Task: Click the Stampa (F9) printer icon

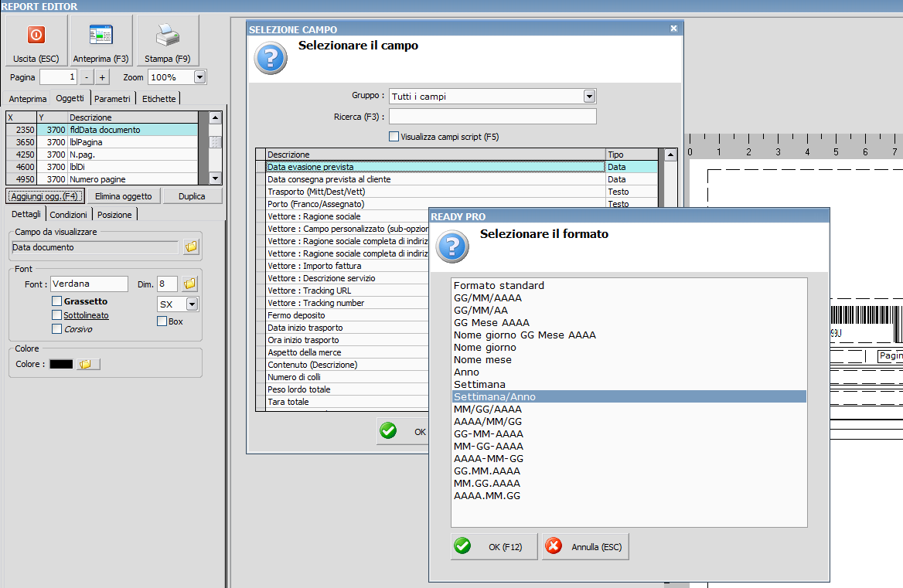Action: point(168,35)
